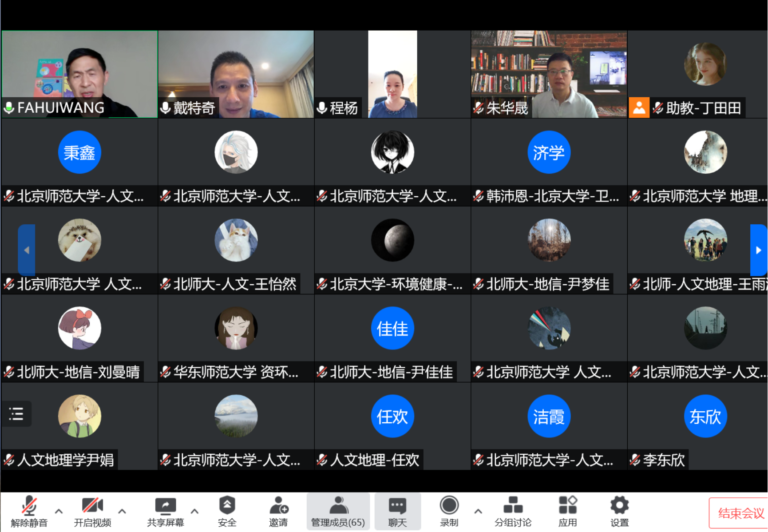Viewport: 768px width, 532px height.
Task: Go to previous page of participants
Action: 27,250
